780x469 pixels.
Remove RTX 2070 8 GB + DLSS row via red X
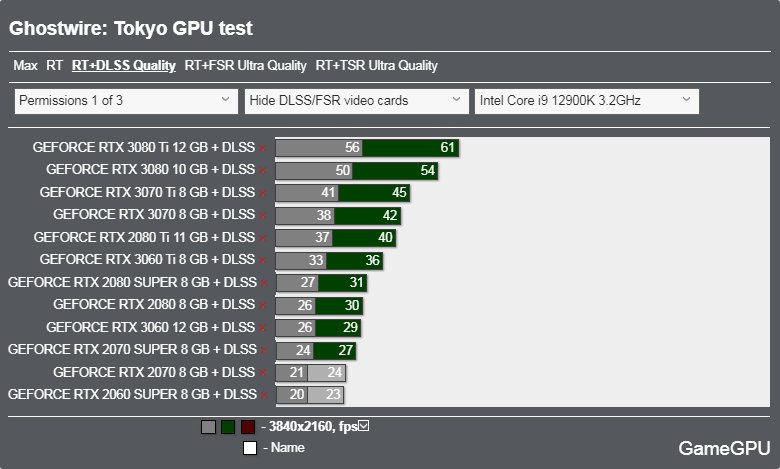point(263,373)
